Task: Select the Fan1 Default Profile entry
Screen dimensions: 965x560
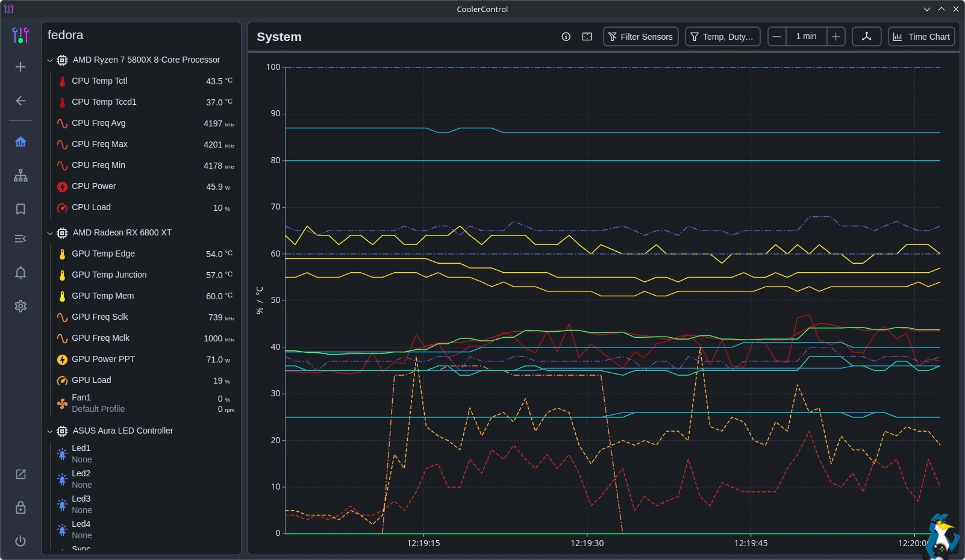Action: pyautogui.click(x=98, y=403)
